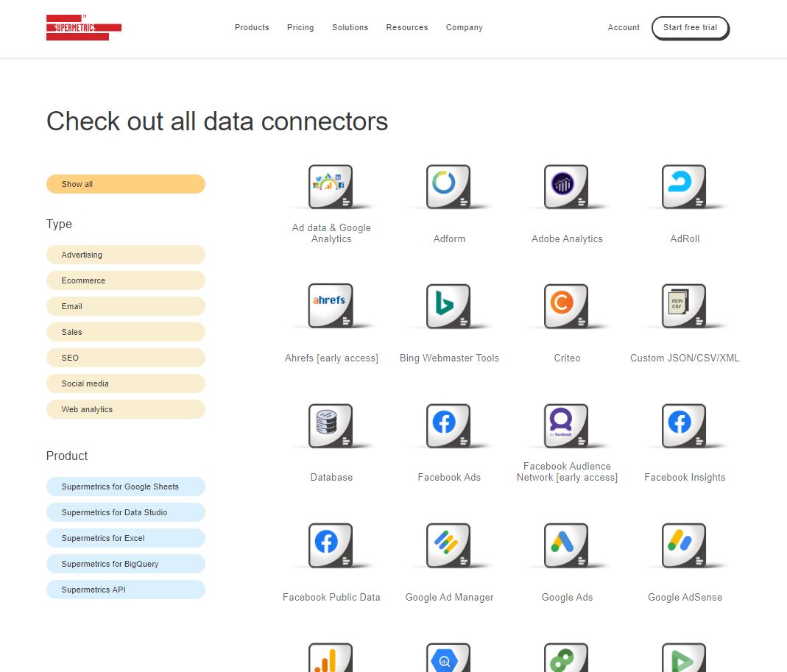Open the Resources menu
The height and width of the screenshot is (672, 787).
pyautogui.click(x=407, y=28)
